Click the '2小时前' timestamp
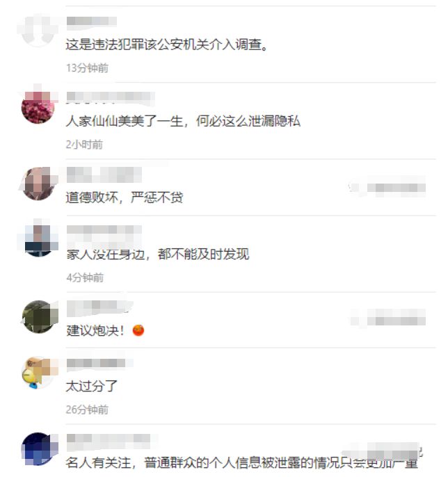This screenshot has width=448, height=477. tap(84, 144)
